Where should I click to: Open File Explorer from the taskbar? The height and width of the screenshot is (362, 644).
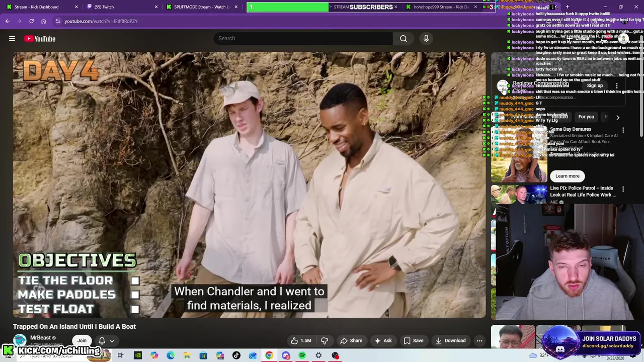[x=187, y=355]
